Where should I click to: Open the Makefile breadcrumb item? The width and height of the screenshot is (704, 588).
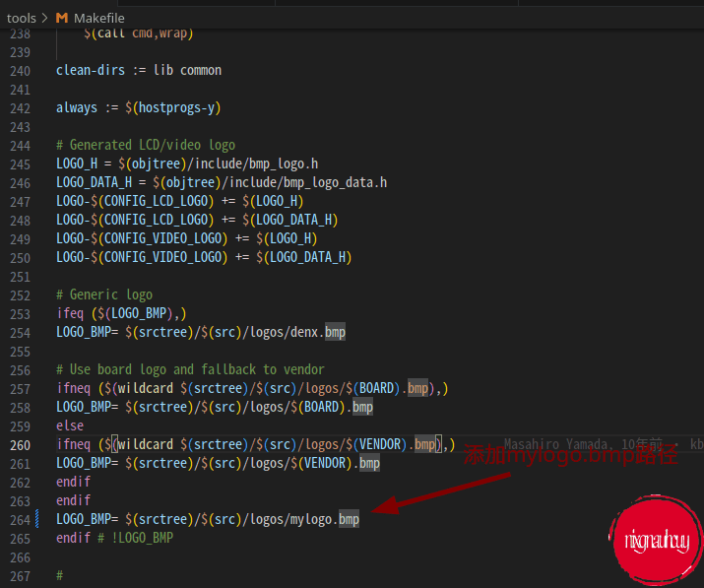(x=98, y=18)
